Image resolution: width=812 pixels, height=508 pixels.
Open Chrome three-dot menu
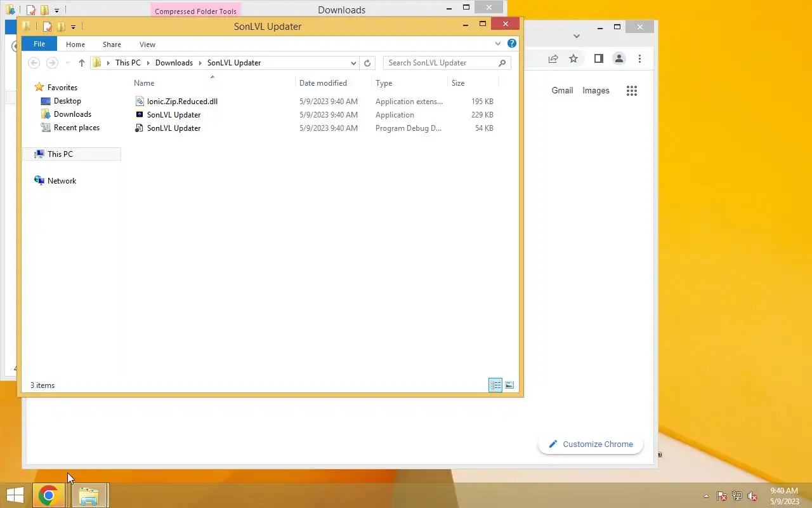tap(639, 58)
